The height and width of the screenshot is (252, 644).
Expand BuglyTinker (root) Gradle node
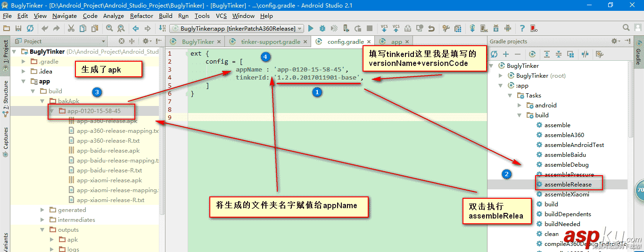point(501,76)
